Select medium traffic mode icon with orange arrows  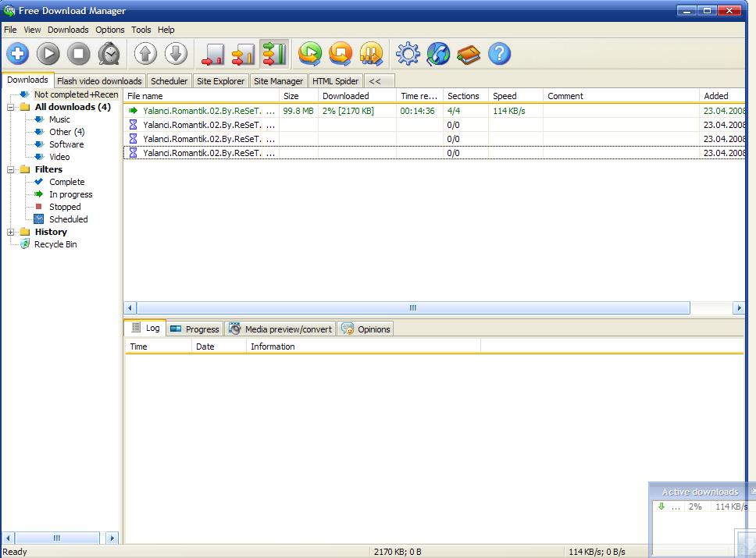(x=244, y=54)
